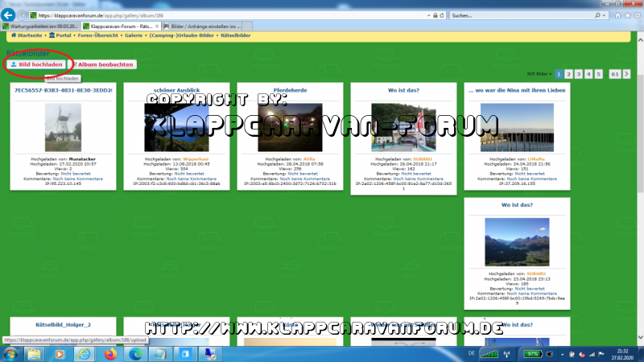Open the Foren-Übersicht breadcrumb link
Image resolution: width=644 pixels, height=362 pixels.
point(100,36)
